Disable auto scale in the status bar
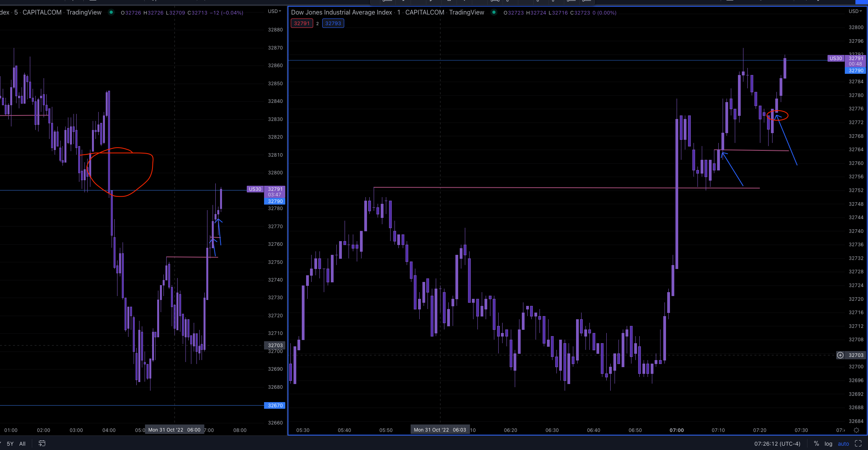 844,444
